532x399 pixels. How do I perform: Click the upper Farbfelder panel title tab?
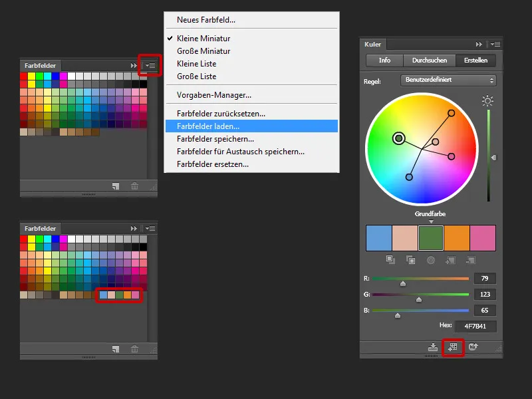pyautogui.click(x=40, y=65)
